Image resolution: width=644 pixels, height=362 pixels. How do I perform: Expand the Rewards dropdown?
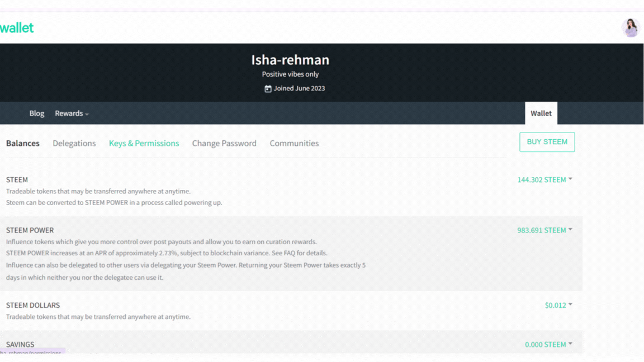[72, 113]
